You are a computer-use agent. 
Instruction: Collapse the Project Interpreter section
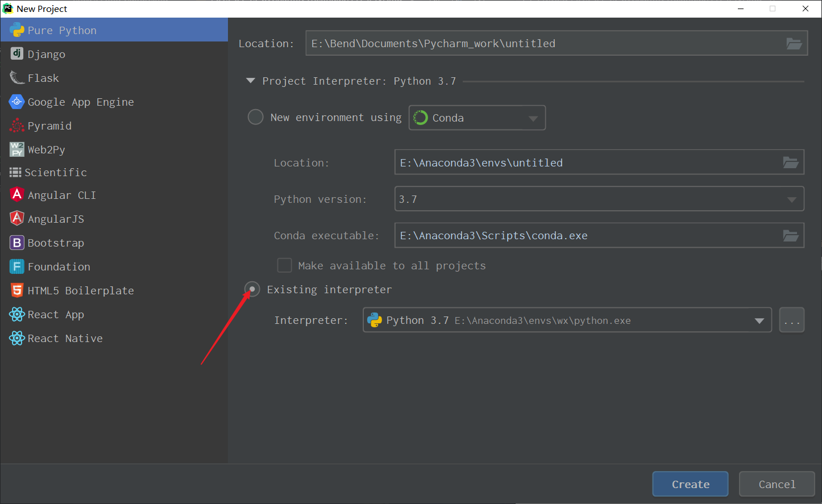click(250, 81)
